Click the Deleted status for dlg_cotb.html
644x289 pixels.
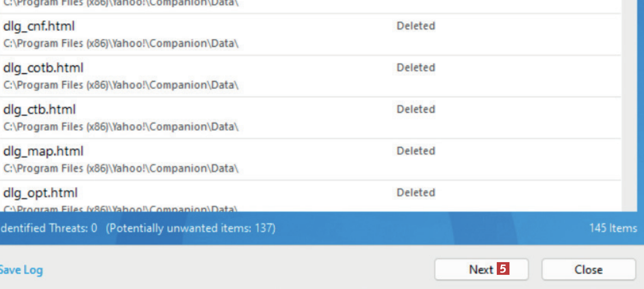click(x=416, y=68)
